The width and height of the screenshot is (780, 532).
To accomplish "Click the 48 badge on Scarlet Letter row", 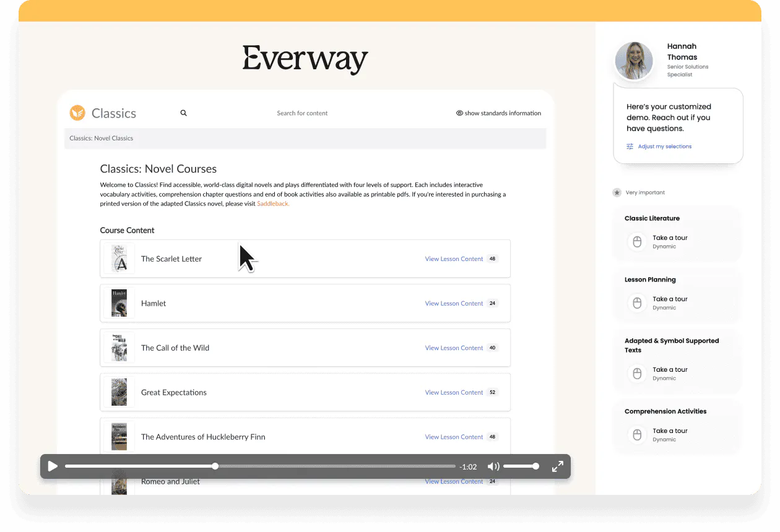I will (493, 259).
